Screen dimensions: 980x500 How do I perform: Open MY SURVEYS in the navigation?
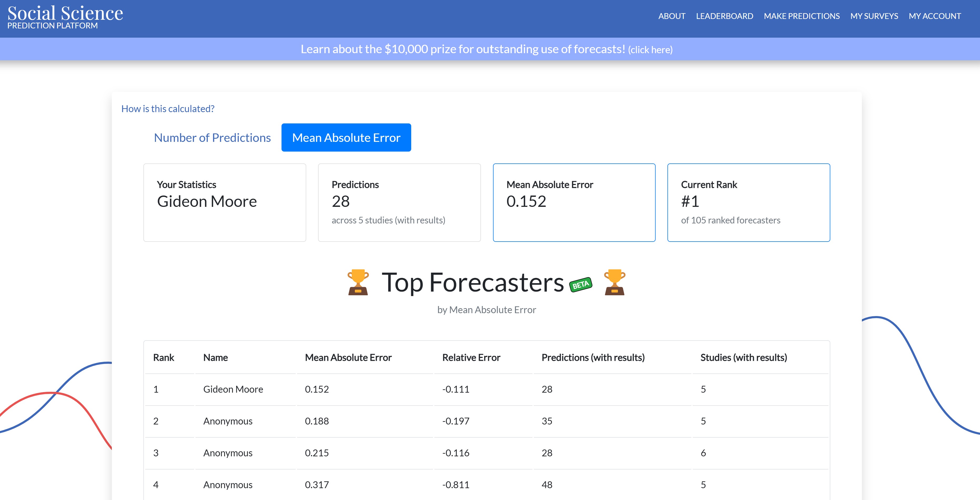(x=874, y=16)
